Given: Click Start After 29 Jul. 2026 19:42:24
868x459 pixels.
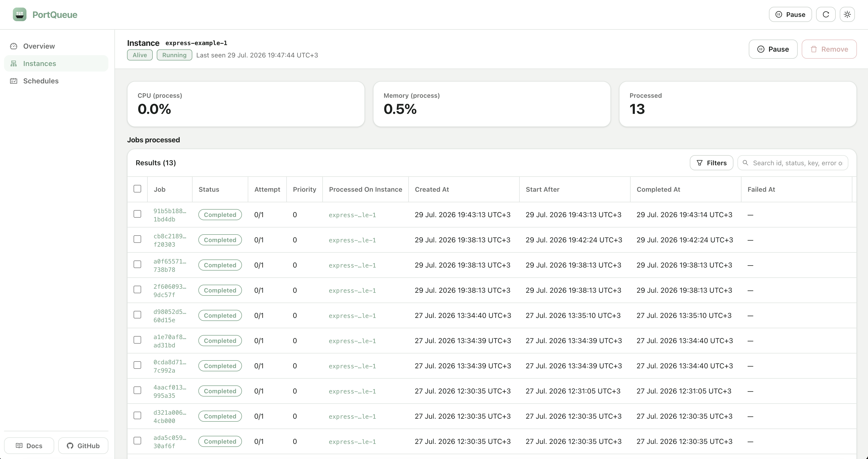Looking at the screenshot, I should coord(574,240).
